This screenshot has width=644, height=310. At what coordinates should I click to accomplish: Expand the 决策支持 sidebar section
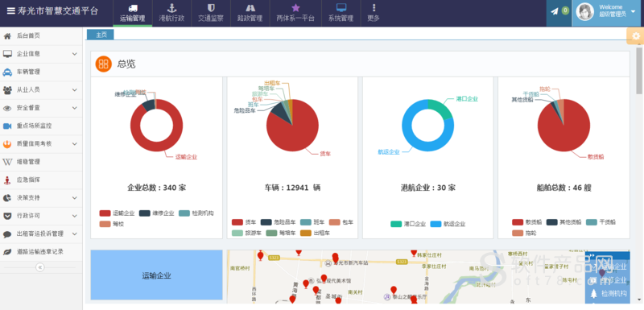(41, 198)
